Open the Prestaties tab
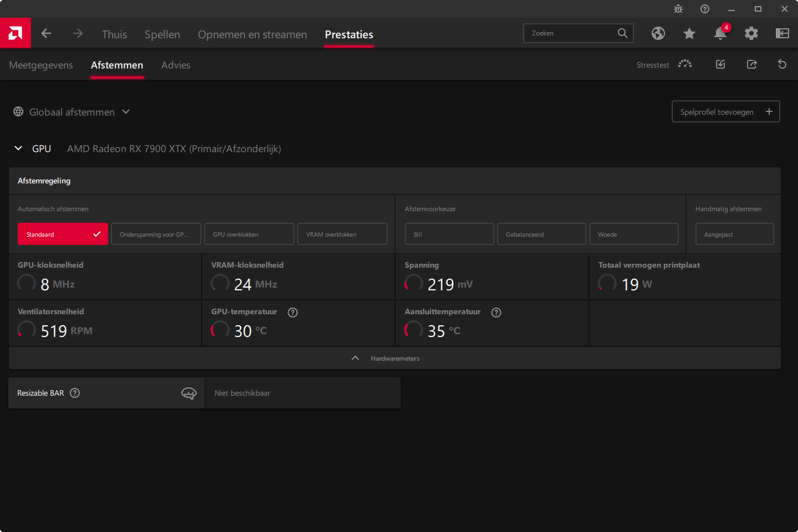The image size is (798, 532). point(349,34)
